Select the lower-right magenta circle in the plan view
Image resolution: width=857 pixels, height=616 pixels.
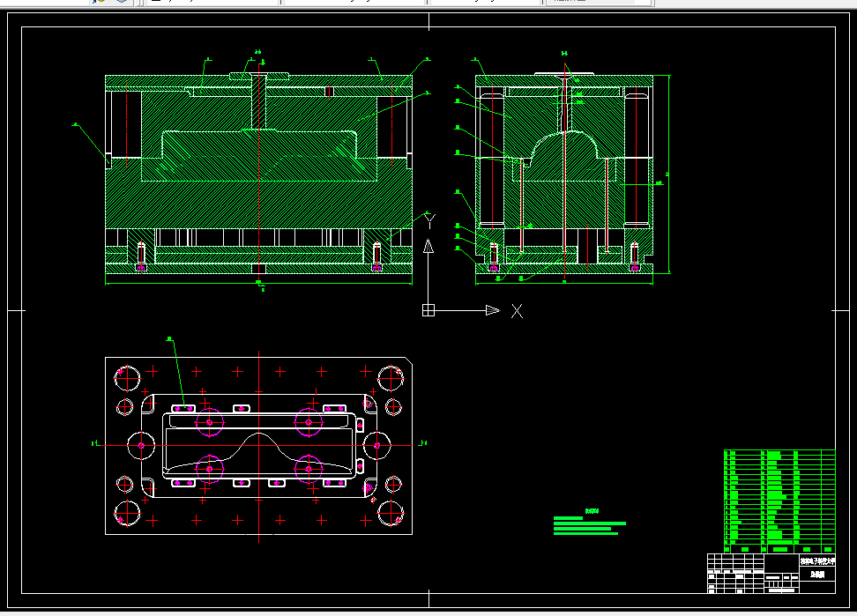[309, 469]
